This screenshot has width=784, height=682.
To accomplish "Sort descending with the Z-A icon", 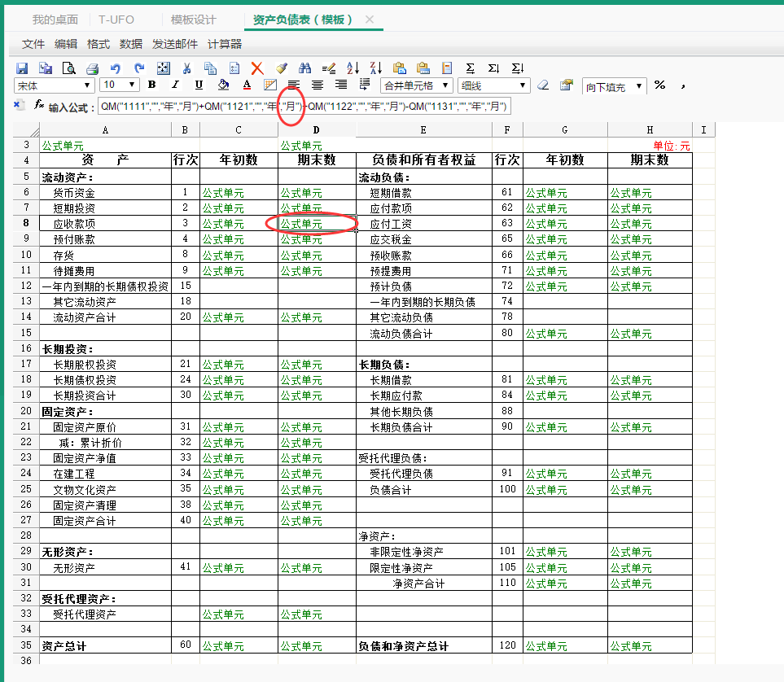I will tap(376, 68).
